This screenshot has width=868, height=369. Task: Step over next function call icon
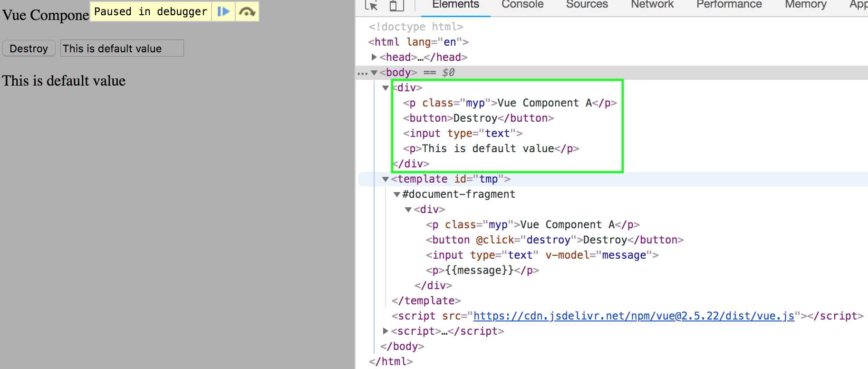click(x=247, y=11)
